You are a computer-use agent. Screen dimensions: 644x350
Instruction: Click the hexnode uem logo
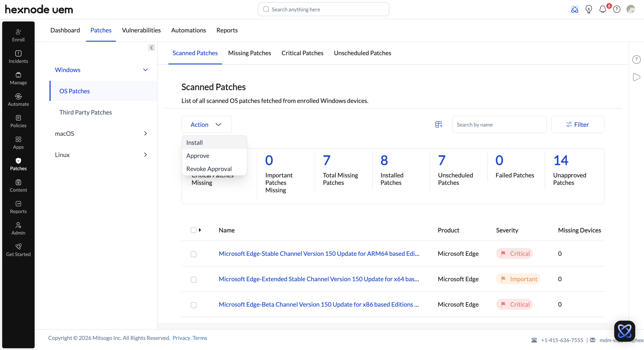point(39,9)
